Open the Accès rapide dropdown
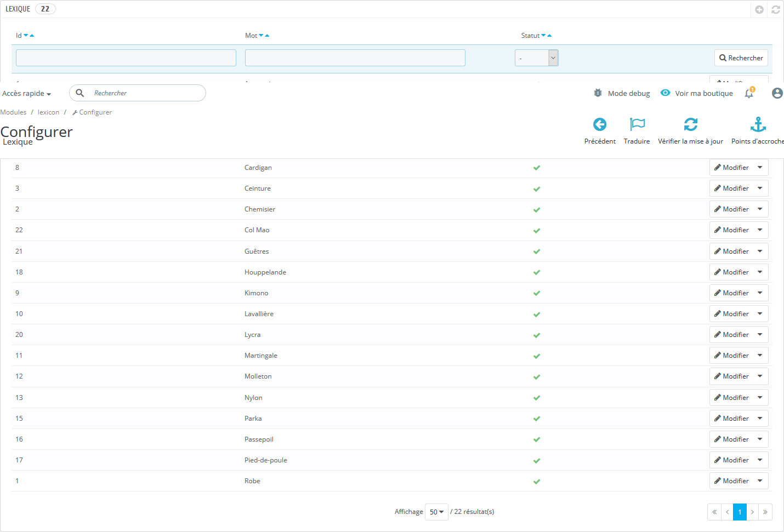 coord(26,93)
